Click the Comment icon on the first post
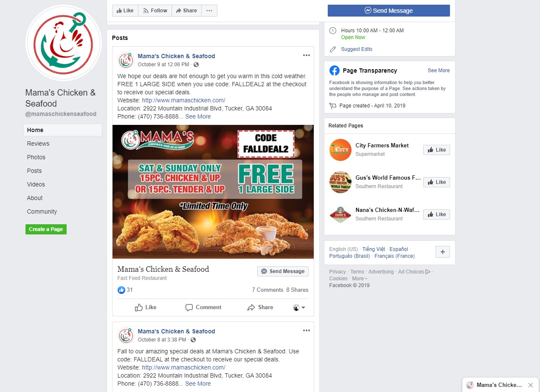540x392 pixels. tap(189, 307)
